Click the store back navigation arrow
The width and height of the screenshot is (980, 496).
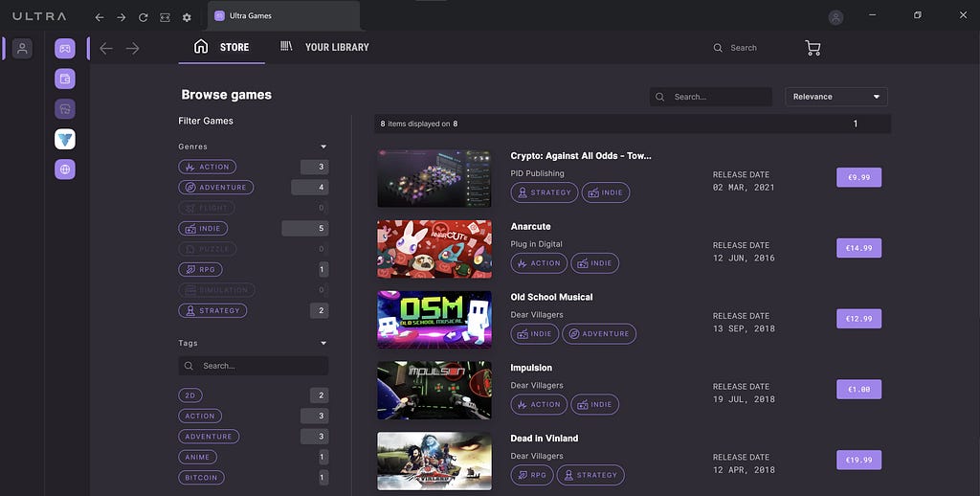(106, 48)
